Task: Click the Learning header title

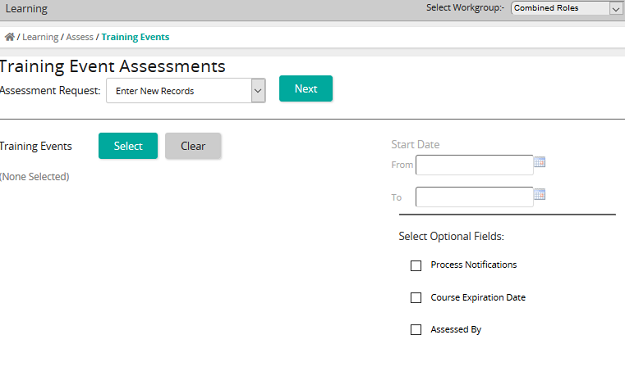Action: pos(26,9)
